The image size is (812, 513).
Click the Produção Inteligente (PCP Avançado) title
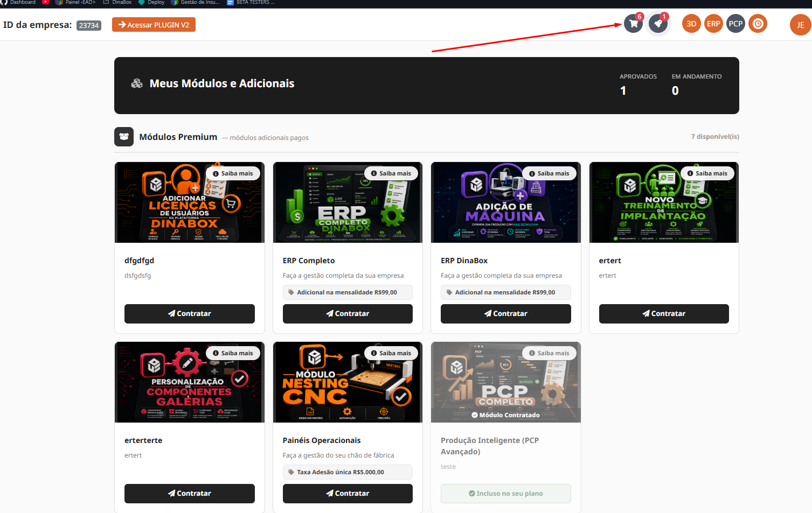[x=490, y=446]
